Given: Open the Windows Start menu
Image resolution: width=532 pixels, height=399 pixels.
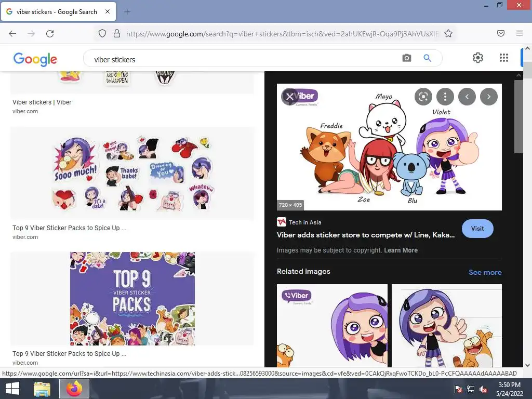Looking at the screenshot, I should click(x=12, y=389).
